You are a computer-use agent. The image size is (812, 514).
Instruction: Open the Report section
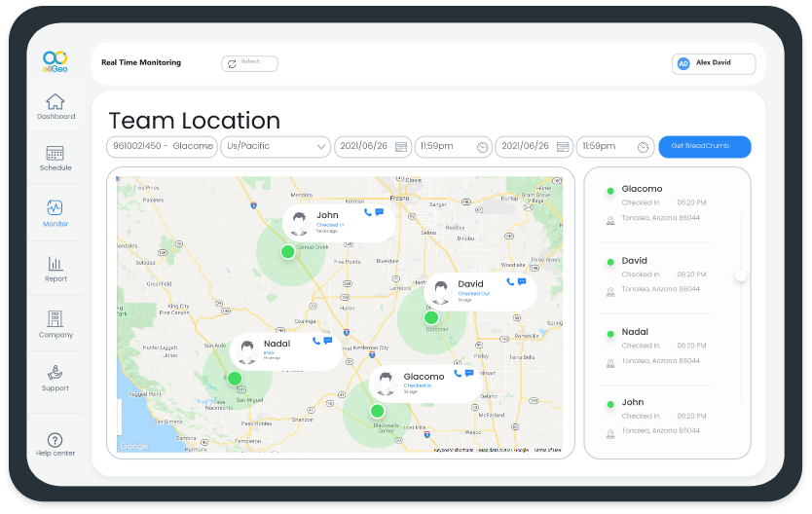click(55, 269)
